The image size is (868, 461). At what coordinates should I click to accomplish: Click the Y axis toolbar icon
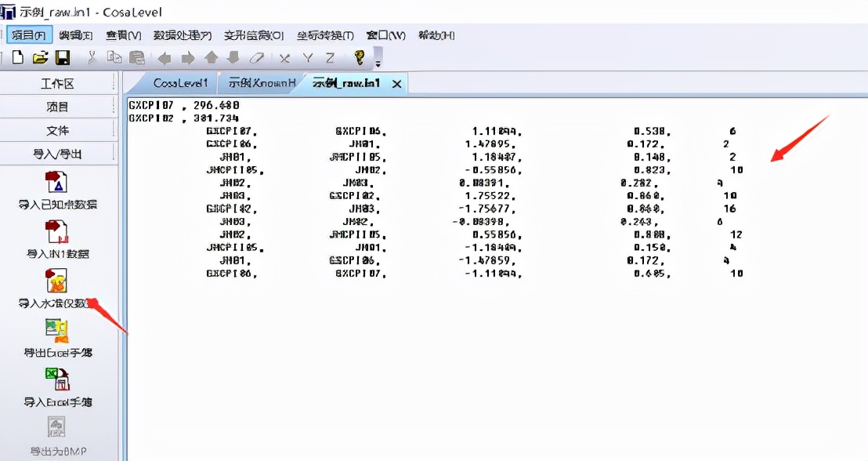coord(308,58)
